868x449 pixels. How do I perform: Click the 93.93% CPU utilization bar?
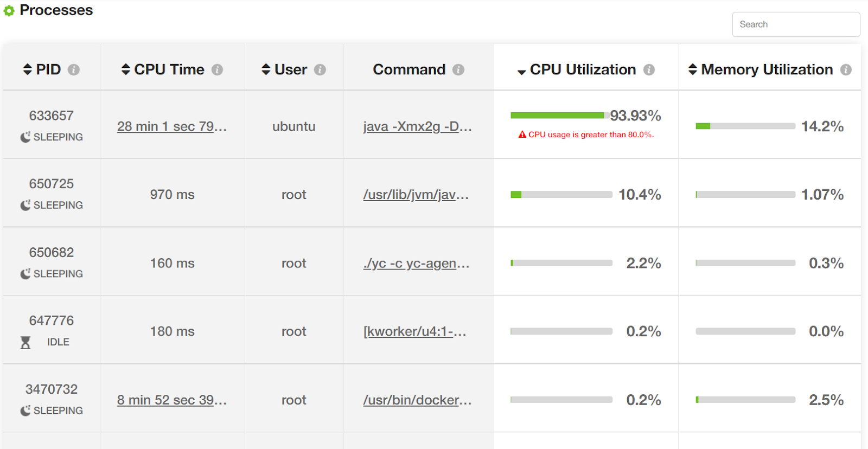coord(558,115)
